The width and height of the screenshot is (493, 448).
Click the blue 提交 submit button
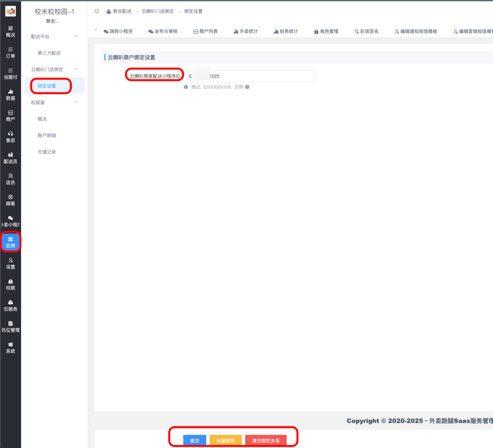click(195, 440)
